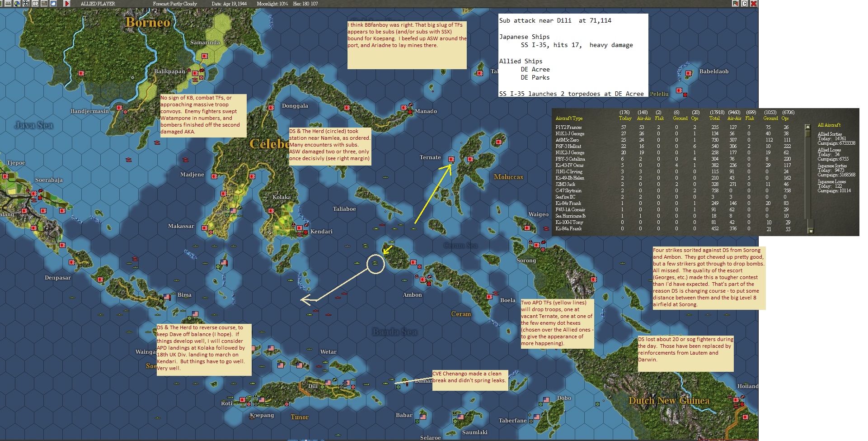Click the first Flak column header

coord(659,118)
